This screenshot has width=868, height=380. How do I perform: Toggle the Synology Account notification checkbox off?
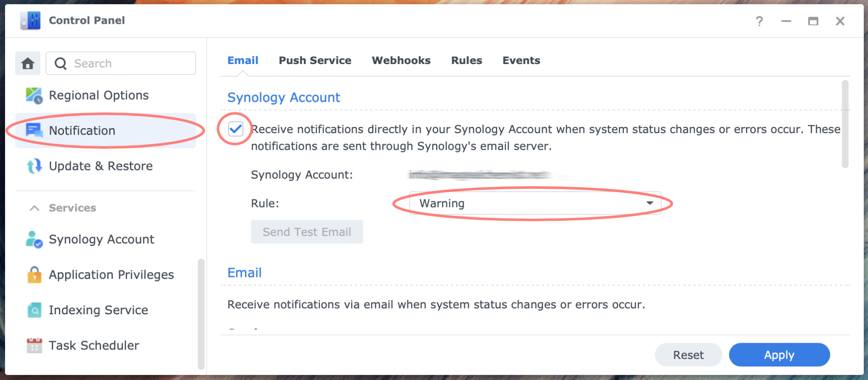coord(236,129)
